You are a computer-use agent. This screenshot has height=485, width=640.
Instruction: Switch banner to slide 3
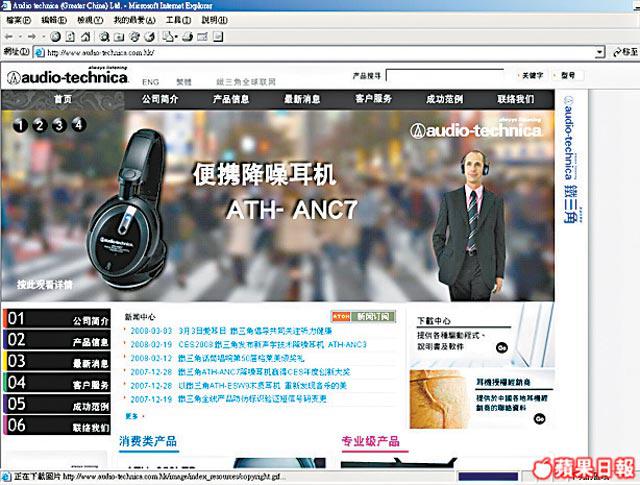pyautogui.click(x=59, y=125)
